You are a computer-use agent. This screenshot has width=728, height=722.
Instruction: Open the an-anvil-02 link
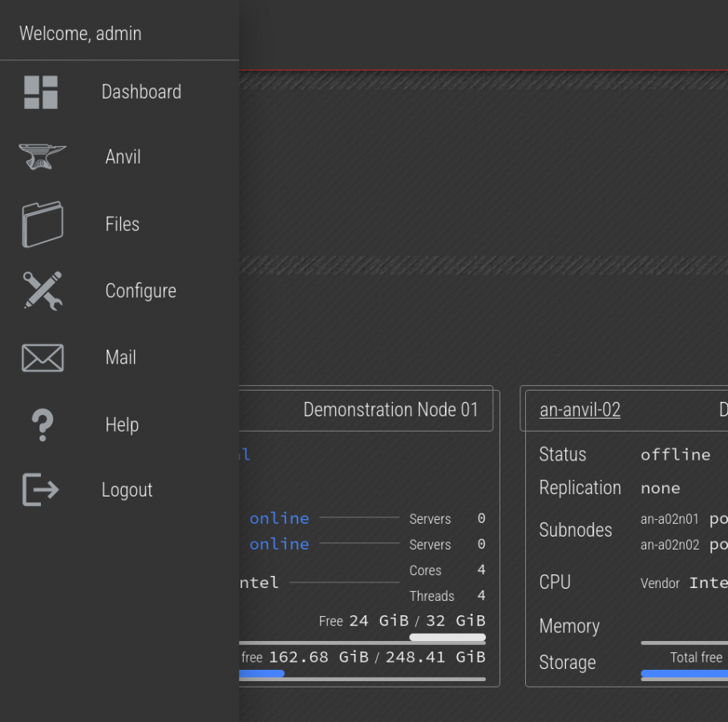tap(580, 410)
